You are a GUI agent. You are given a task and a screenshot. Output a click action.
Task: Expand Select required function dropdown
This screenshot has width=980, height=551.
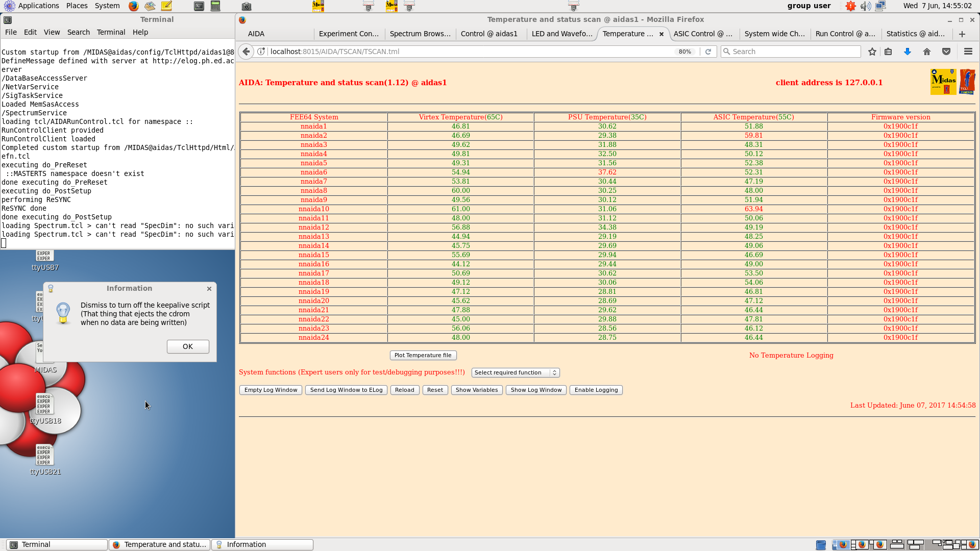pos(516,373)
